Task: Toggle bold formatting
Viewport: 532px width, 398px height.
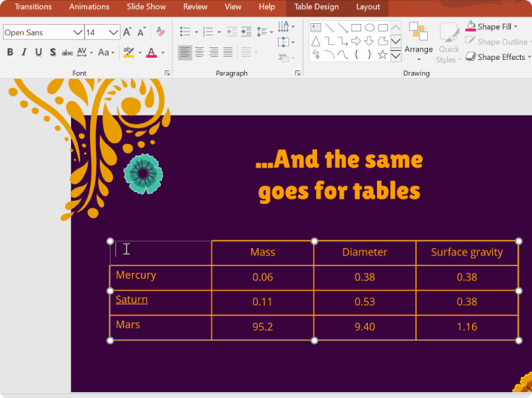Action: [x=10, y=52]
